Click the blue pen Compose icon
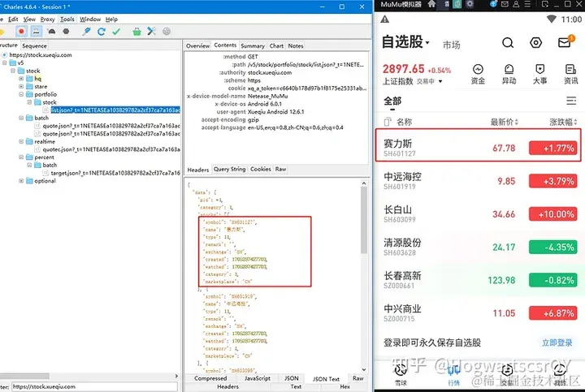 point(87,32)
